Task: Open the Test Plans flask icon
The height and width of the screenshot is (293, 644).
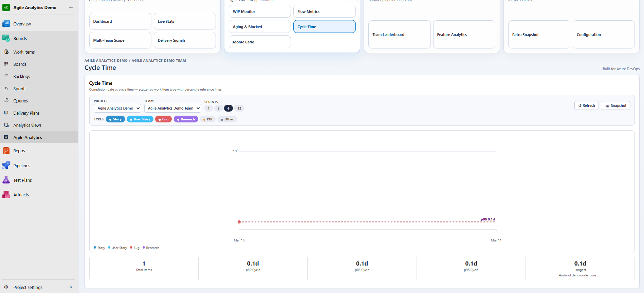Action: tap(6, 180)
